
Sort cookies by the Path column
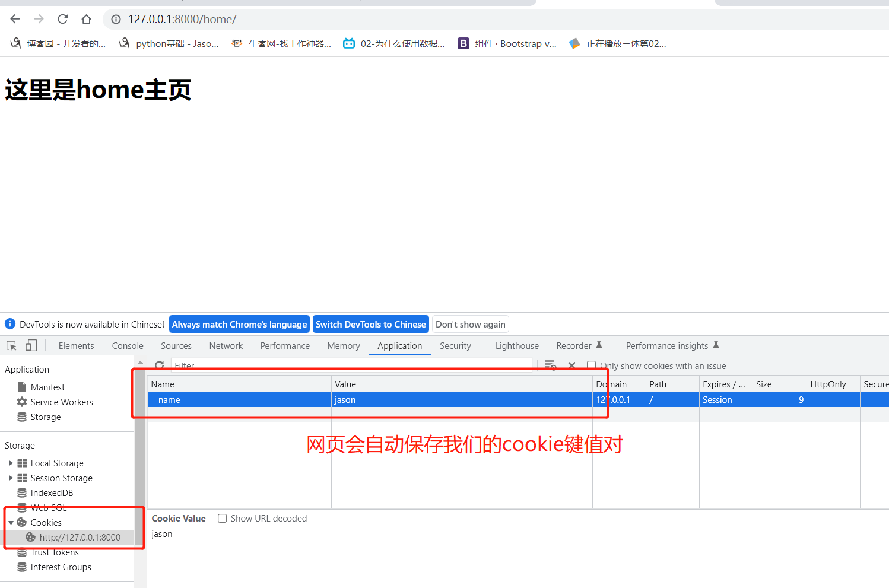[672, 384]
